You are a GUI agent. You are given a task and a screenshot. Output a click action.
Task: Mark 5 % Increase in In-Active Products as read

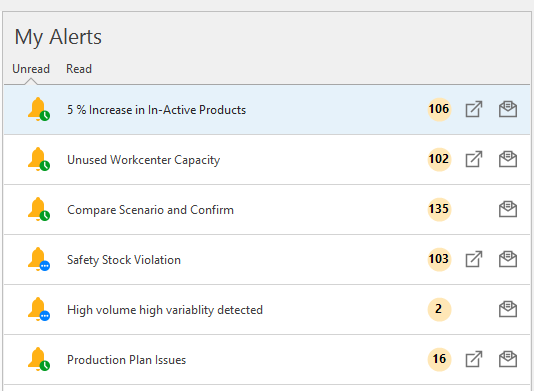(508, 109)
